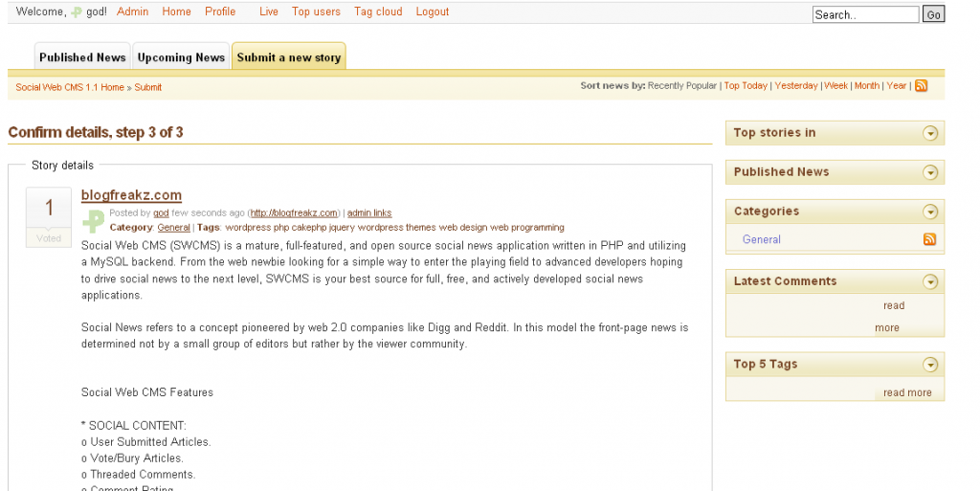Open admin links for the story
The width and height of the screenshot is (980, 491).
pos(368,213)
